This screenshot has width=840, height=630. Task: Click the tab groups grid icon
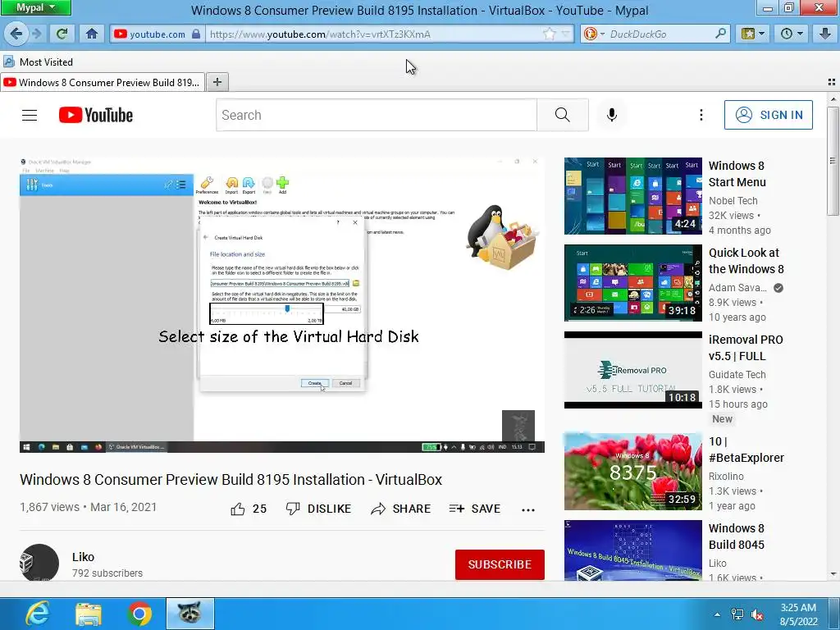(x=832, y=82)
